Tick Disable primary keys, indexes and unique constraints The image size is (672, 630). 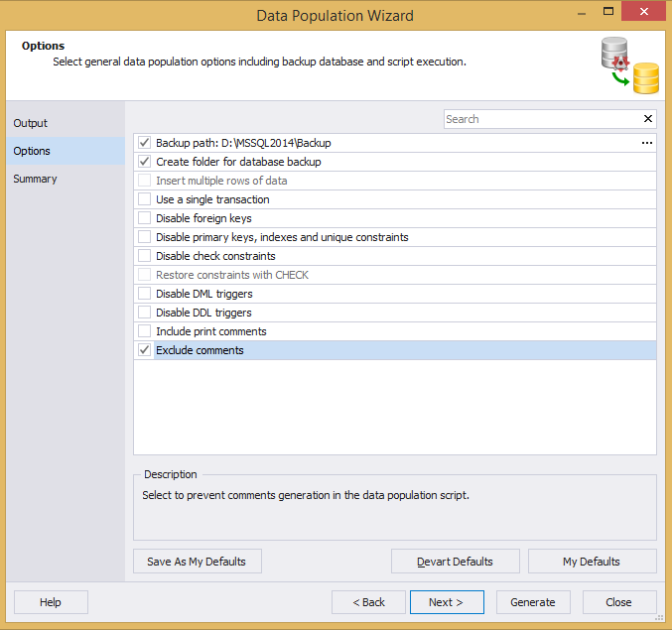pos(145,237)
